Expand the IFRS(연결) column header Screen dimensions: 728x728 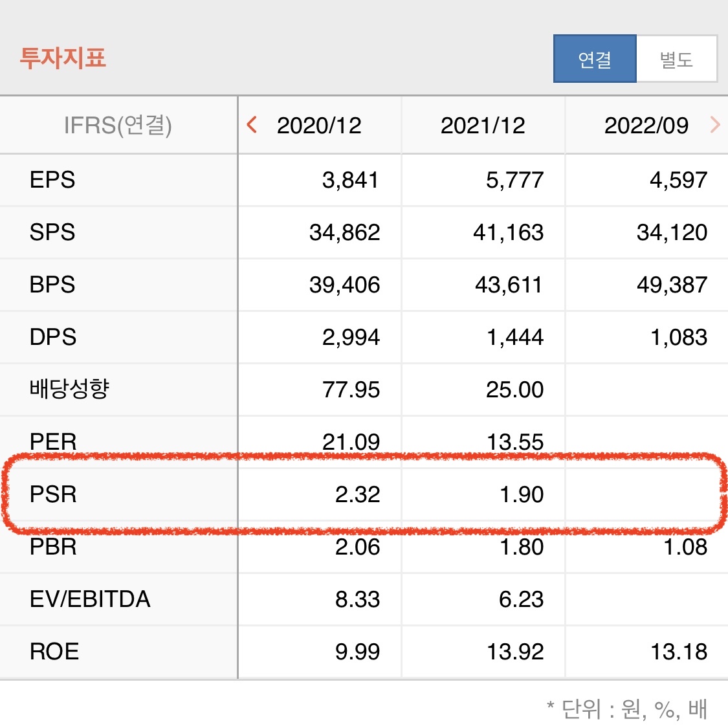point(118,125)
